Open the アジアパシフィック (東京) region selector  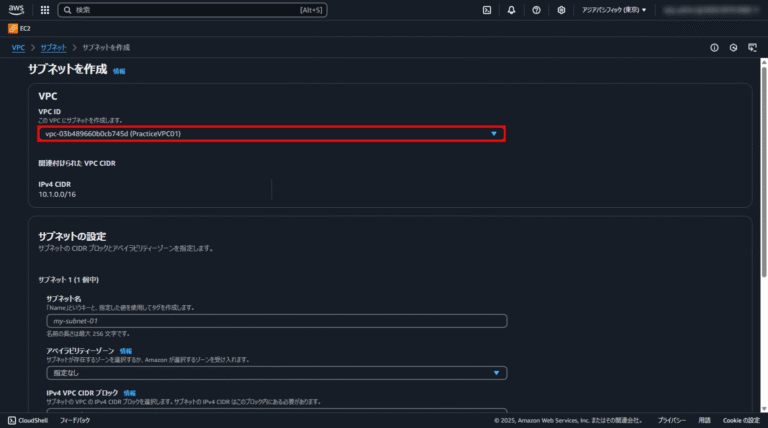click(614, 10)
